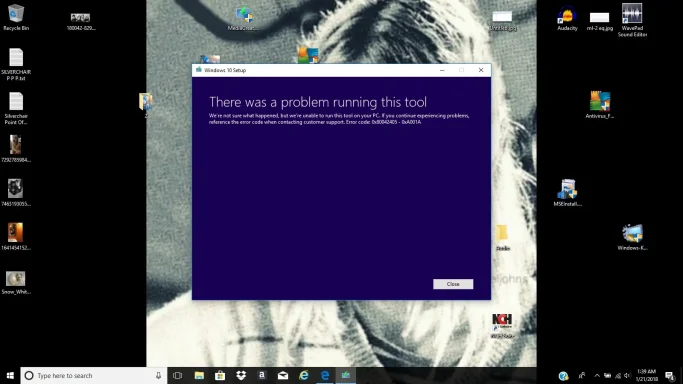Open the volume control in system tray
The image size is (683, 384).
click(627, 375)
